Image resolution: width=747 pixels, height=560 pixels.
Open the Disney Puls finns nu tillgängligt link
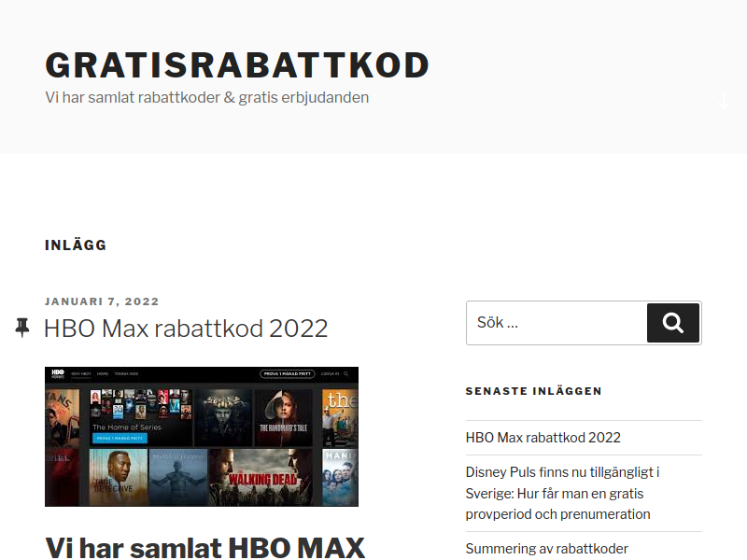(563, 494)
